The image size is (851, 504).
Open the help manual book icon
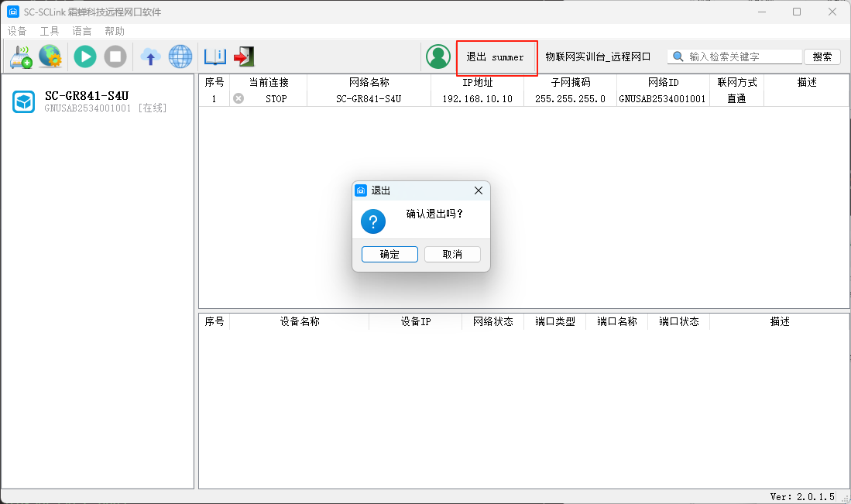[x=214, y=57]
